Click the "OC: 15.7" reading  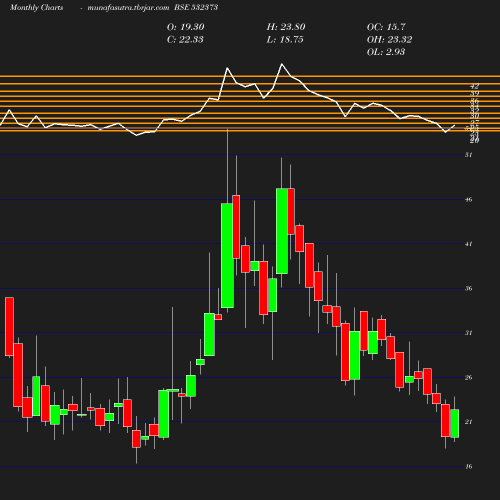click(x=386, y=27)
